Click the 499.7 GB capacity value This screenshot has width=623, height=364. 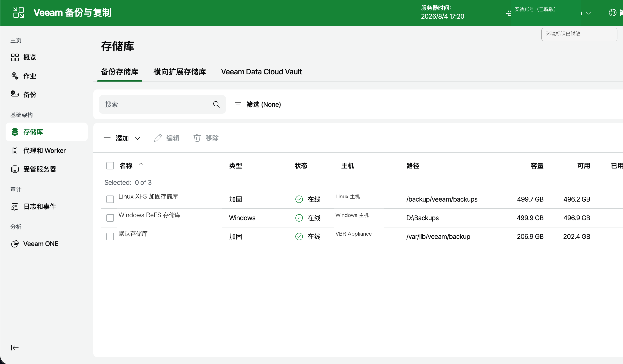pyautogui.click(x=530, y=199)
